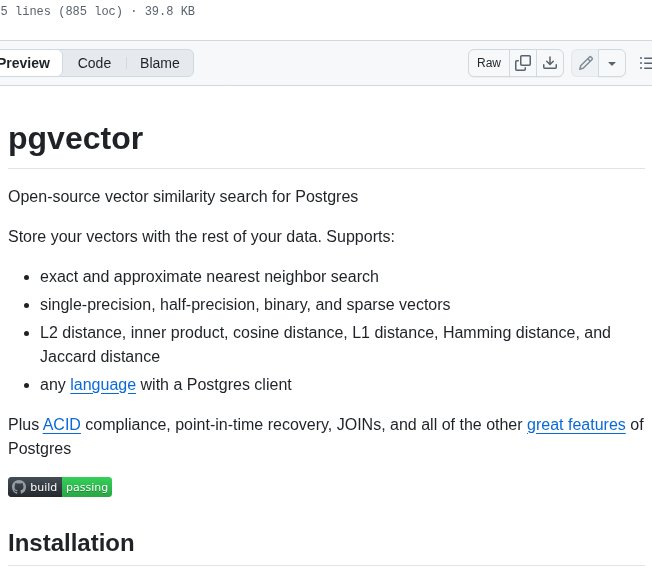Copy raw file contents icon
Screen dimensions: 652x568
tap(523, 63)
